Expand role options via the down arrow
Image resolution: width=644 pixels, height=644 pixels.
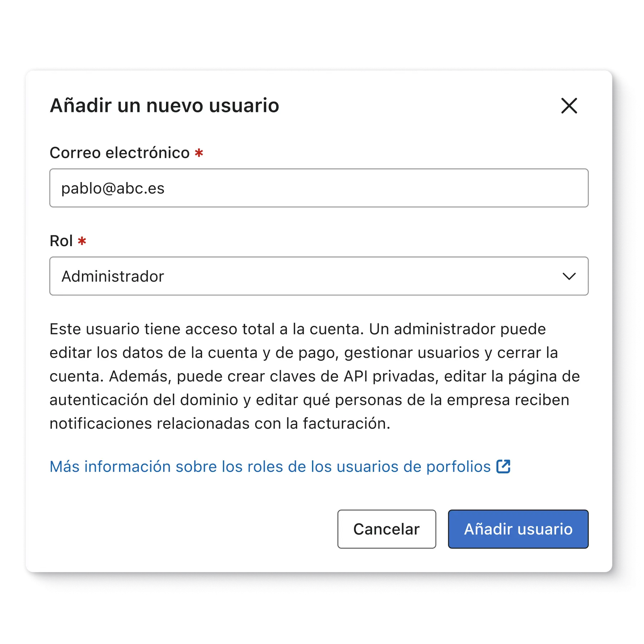coord(569,276)
